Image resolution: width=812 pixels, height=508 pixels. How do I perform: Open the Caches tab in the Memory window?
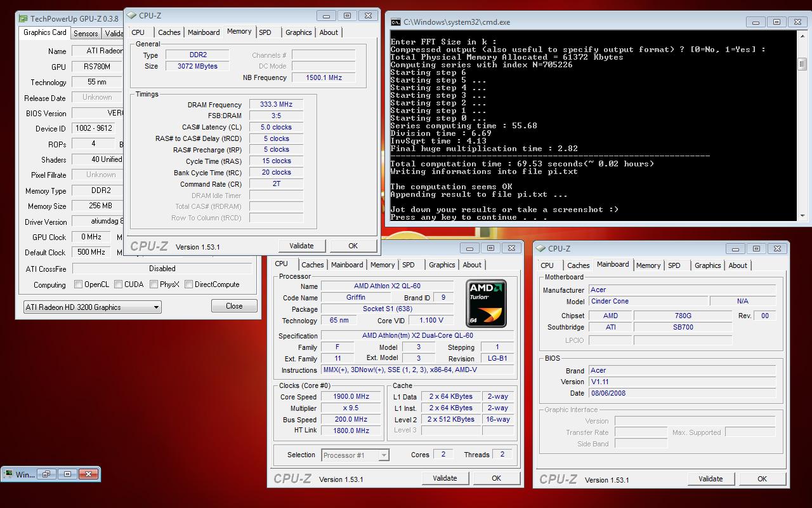point(169,32)
